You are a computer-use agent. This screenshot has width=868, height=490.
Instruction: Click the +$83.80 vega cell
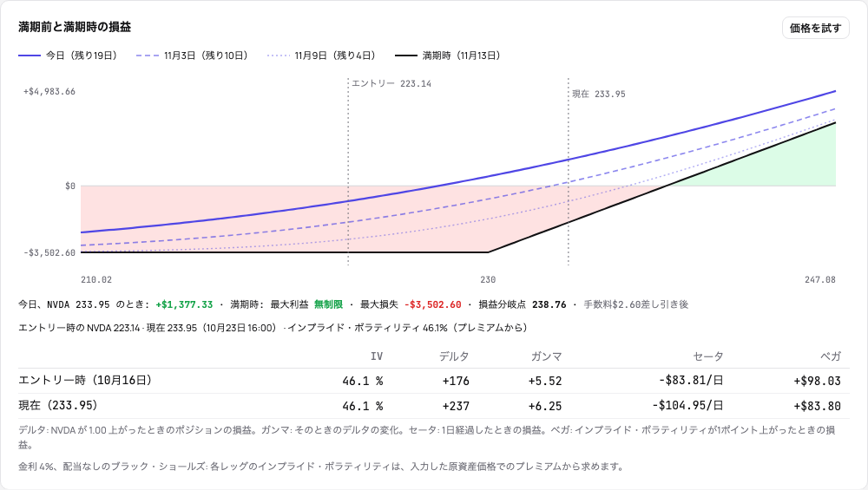[x=817, y=406]
